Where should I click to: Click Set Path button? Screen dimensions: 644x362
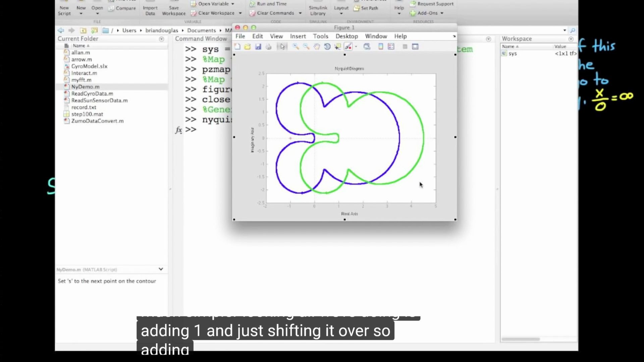point(366,8)
